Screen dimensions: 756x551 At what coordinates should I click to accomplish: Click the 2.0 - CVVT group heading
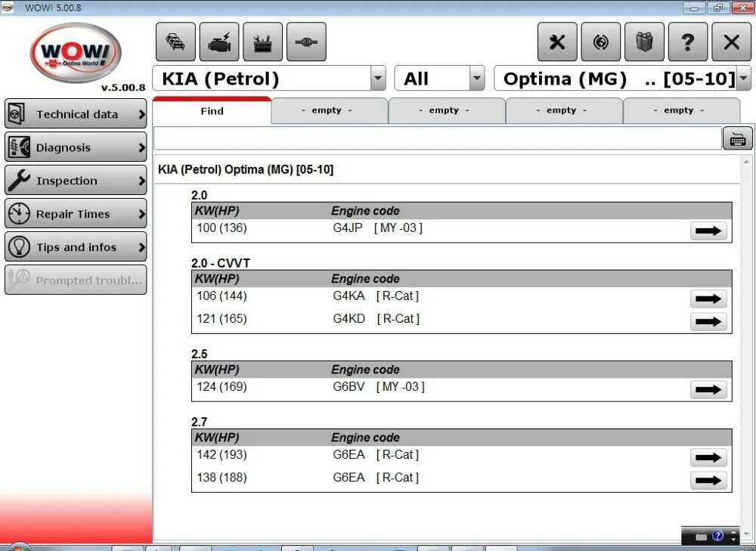click(x=220, y=263)
